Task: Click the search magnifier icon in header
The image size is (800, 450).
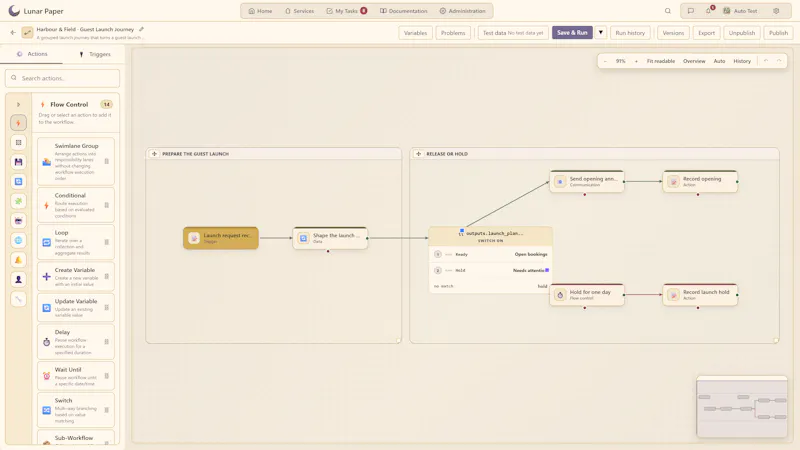Action: [667, 11]
